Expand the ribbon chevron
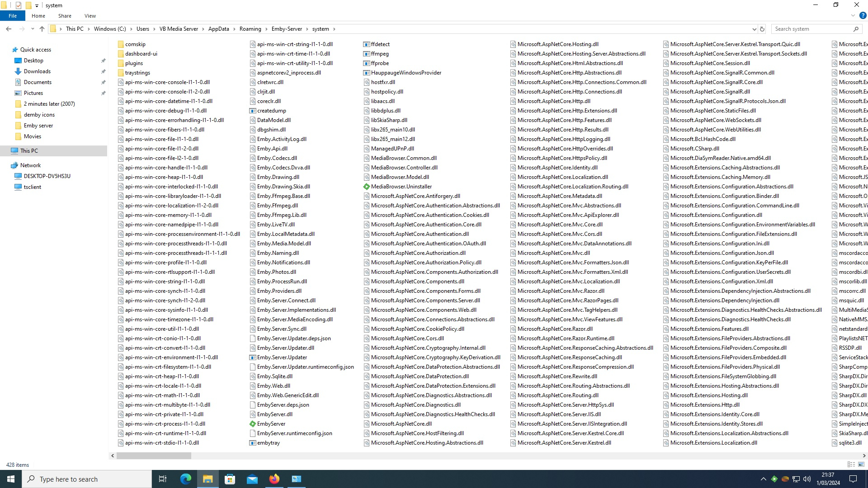The height and width of the screenshot is (488, 868). click(x=853, y=15)
